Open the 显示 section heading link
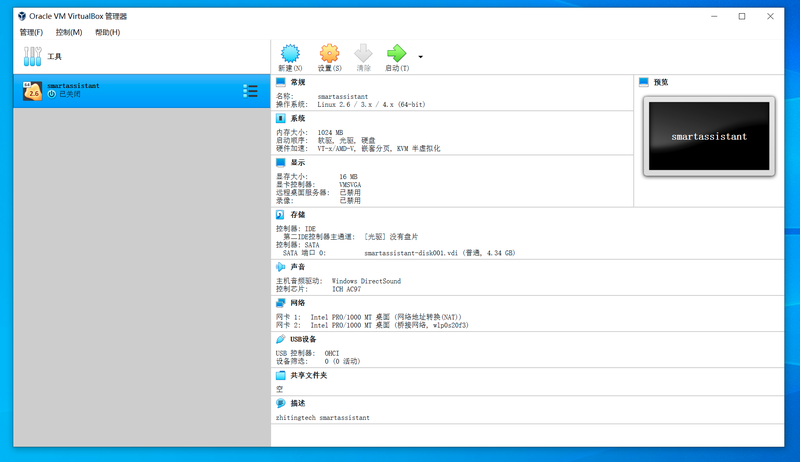Image resolution: width=800 pixels, height=462 pixels. coord(298,163)
